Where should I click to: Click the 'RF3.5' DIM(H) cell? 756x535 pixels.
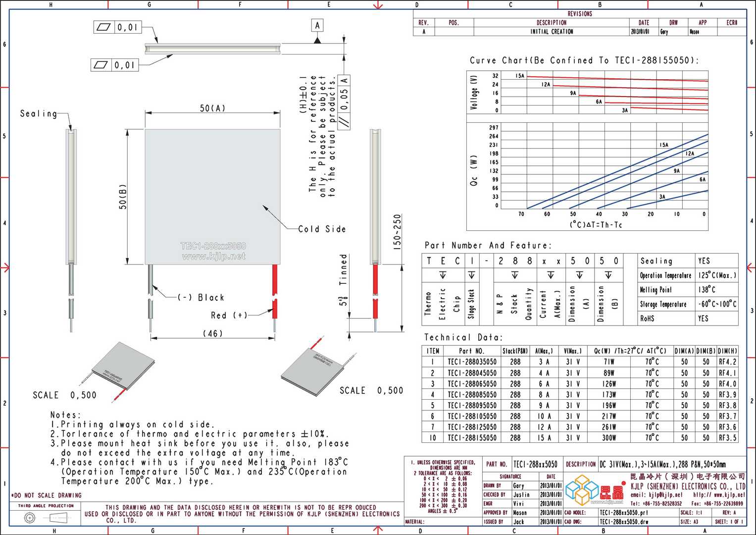728,438
